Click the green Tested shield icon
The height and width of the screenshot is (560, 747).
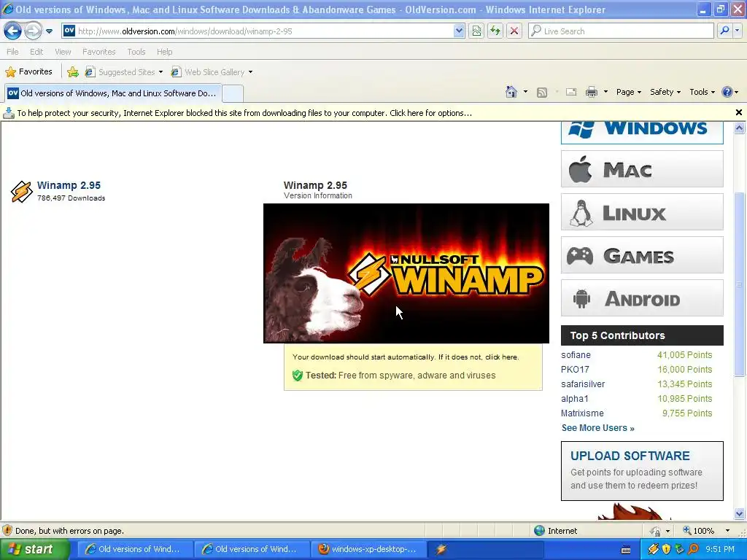click(298, 376)
